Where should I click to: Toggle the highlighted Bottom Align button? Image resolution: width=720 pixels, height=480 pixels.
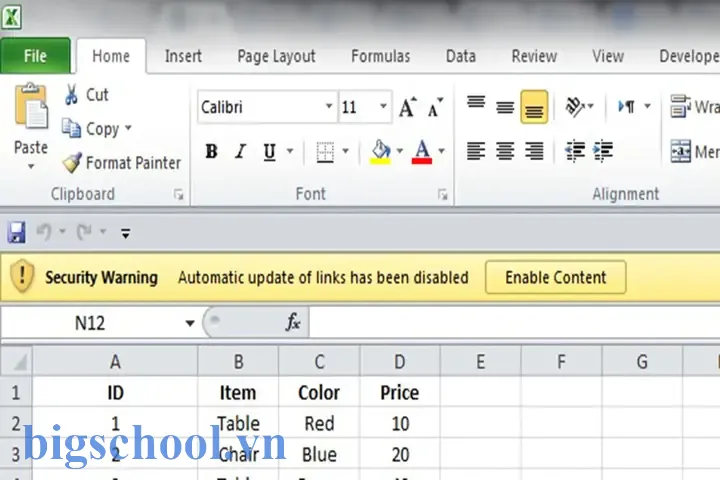tap(534, 107)
